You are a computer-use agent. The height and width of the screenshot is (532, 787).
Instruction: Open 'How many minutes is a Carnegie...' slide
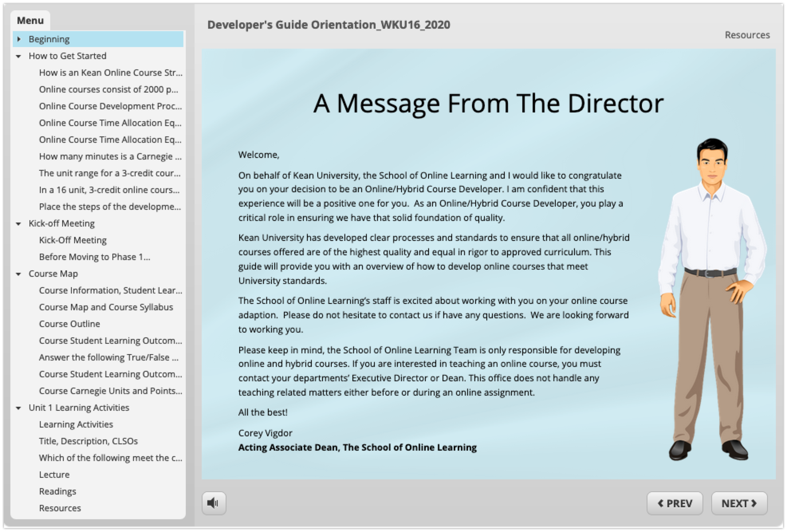click(x=110, y=156)
